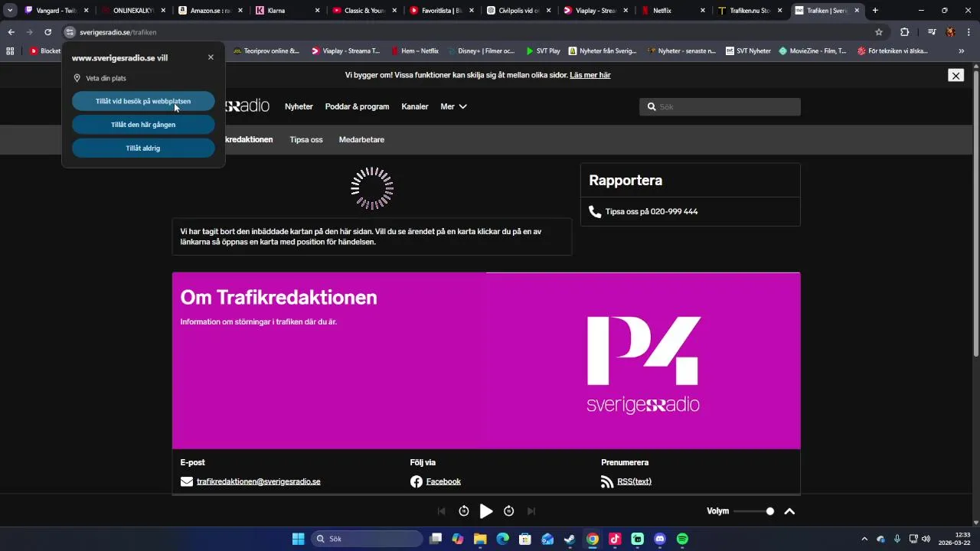
Task: Adjust the Volym slider
Action: coord(753,511)
